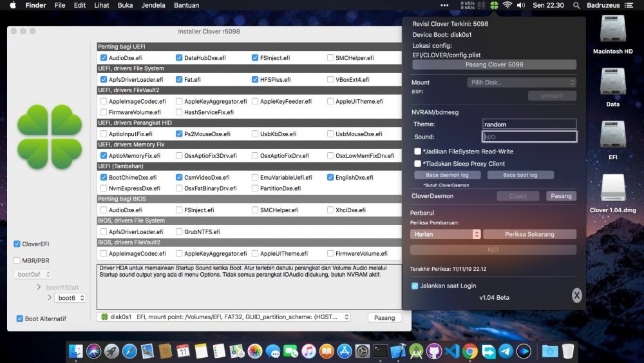The width and height of the screenshot is (644, 363).
Task: Open the boot0af dropdown
Action: coord(33,274)
